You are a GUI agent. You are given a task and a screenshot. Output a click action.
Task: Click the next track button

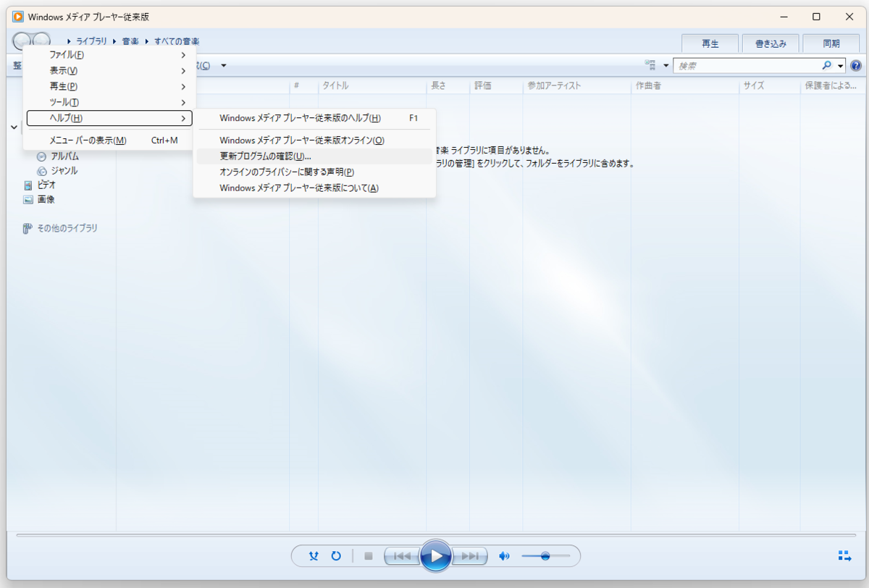pyautogui.click(x=470, y=556)
